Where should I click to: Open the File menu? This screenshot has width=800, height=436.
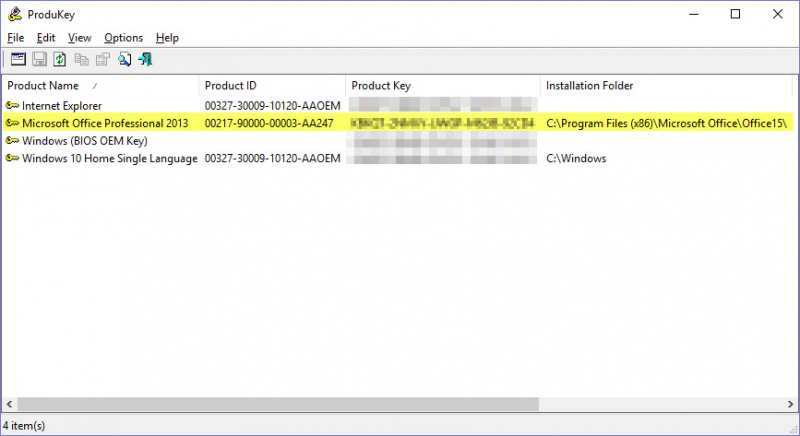coord(15,38)
